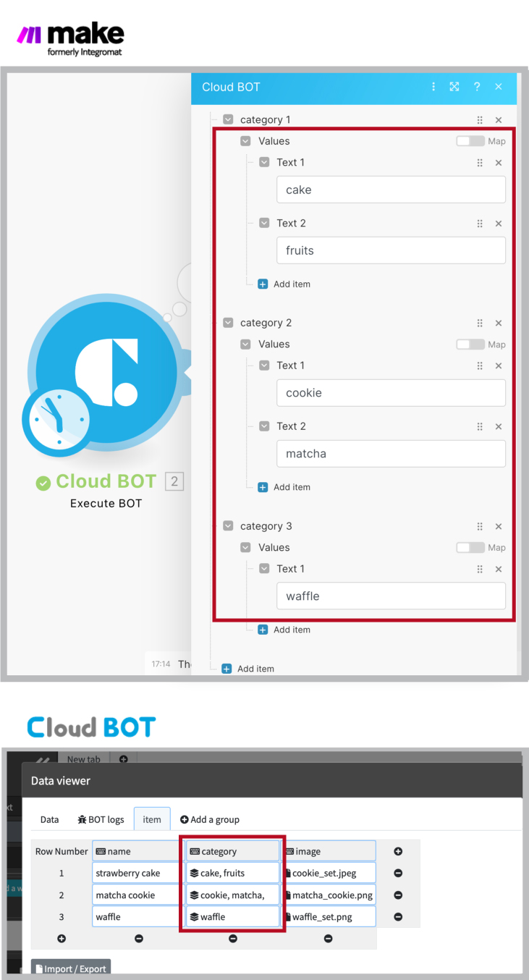The width and height of the screenshot is (529, 980).
Task: Remove row 1 with the minus icon
Action: click(x=398, y=874)
